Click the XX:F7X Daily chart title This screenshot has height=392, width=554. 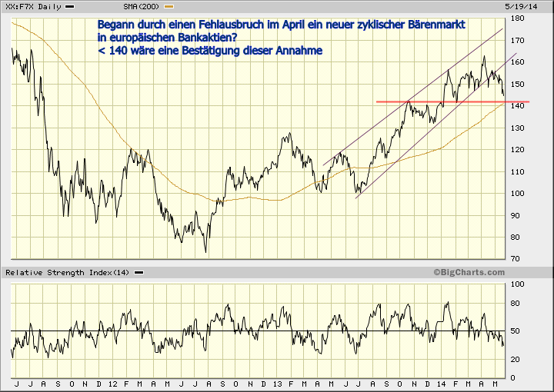click(34, 7)
